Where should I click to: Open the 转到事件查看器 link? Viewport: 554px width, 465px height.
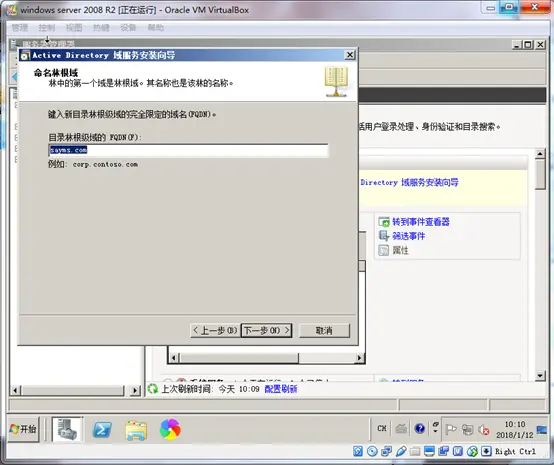point(421,222)
